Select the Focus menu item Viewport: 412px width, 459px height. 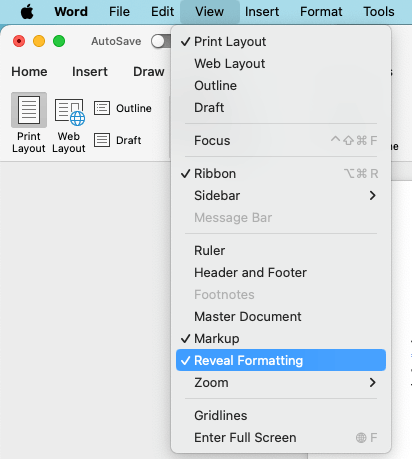(x=281, y=140)
